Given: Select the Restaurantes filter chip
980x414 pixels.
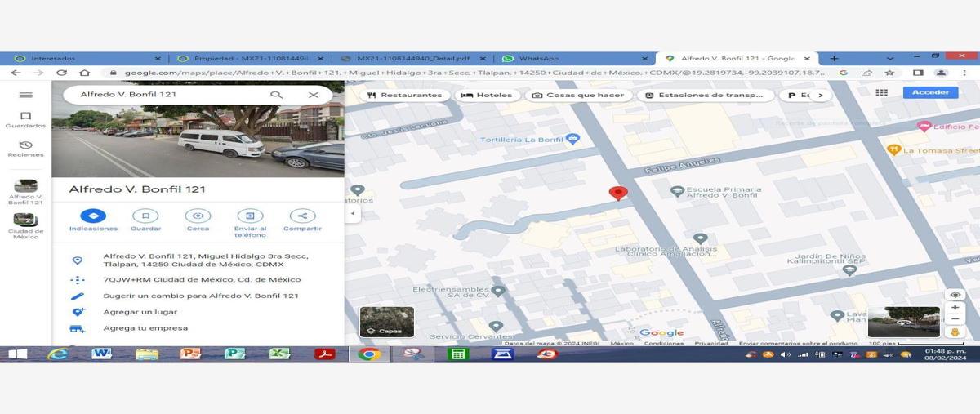Looking at the screenshot, I should click(405, 95).
